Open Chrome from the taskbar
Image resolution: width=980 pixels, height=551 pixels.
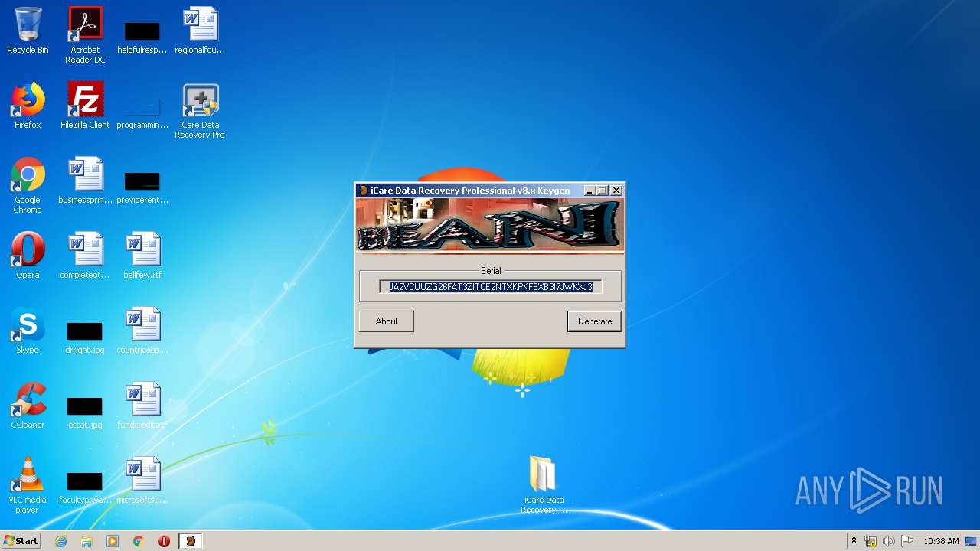(x=139, y=541)
